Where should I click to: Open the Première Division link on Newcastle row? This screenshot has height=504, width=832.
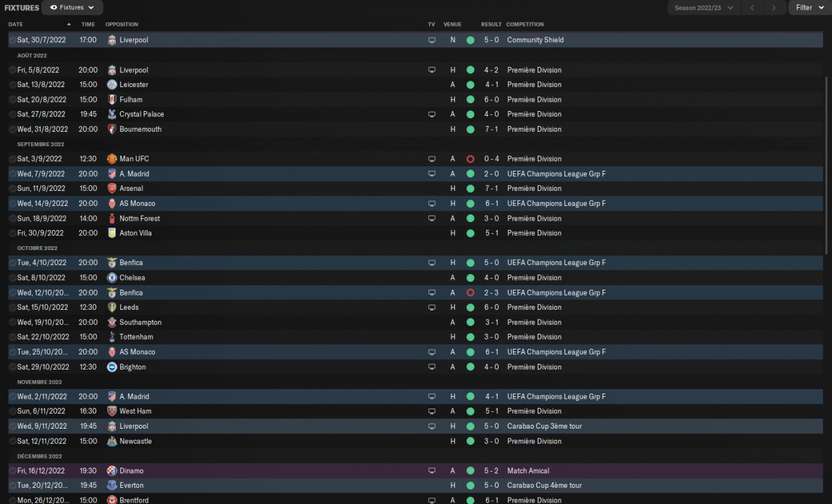[534, 441]
